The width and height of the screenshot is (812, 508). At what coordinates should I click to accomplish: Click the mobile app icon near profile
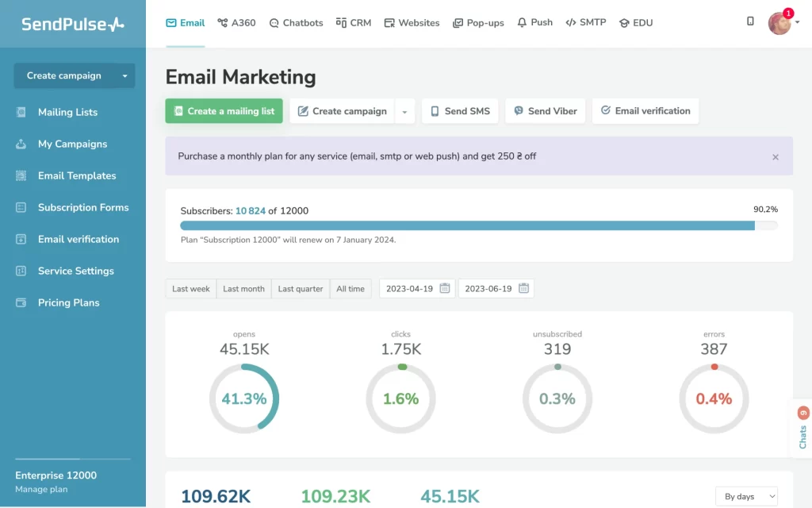point(750,22)
